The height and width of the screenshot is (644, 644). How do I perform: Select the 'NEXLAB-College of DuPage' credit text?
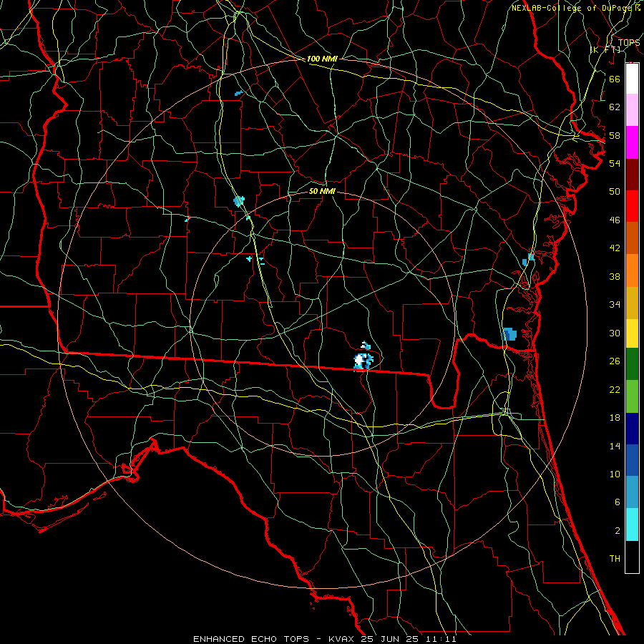[573, 8]
